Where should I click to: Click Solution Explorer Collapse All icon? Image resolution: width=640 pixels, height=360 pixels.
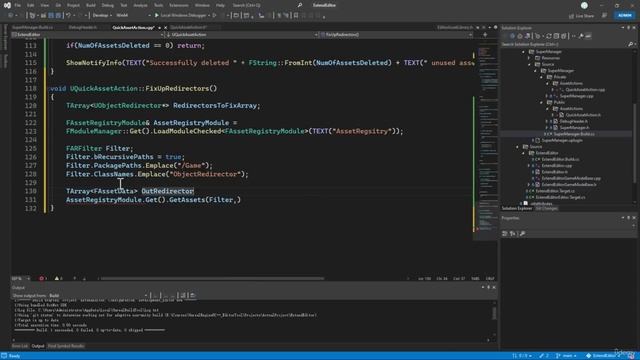click(x=556, y=36)
